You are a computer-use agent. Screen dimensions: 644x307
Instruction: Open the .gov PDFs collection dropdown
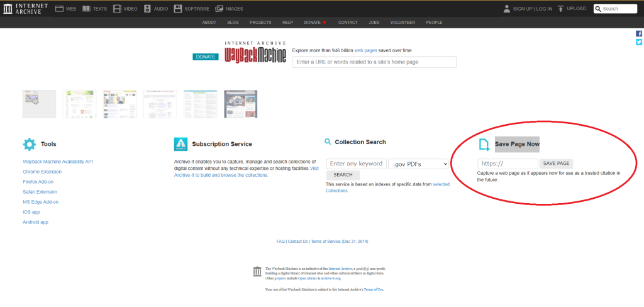coord(418,164)
